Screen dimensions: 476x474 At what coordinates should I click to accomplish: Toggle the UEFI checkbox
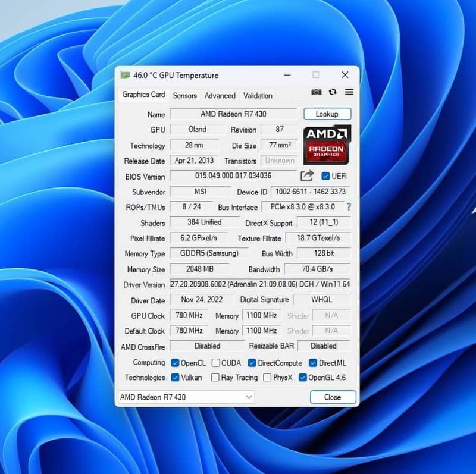click(325, 176)
